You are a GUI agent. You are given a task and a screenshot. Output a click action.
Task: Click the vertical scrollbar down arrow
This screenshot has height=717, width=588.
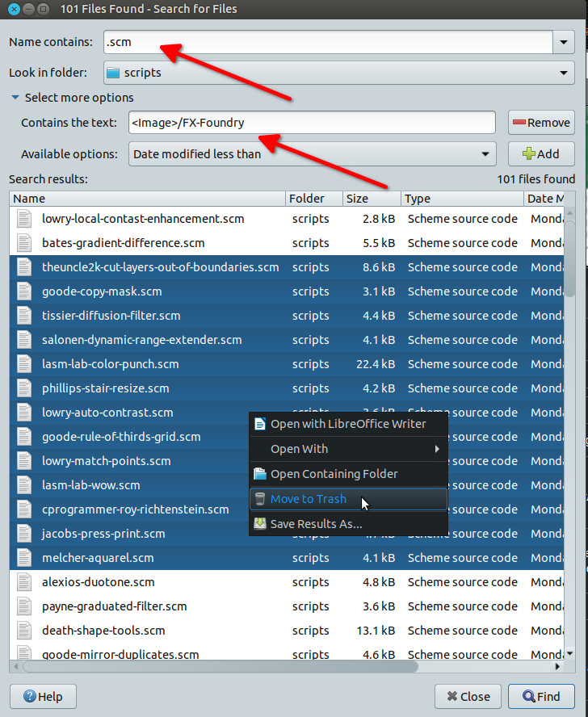point(569,654)
